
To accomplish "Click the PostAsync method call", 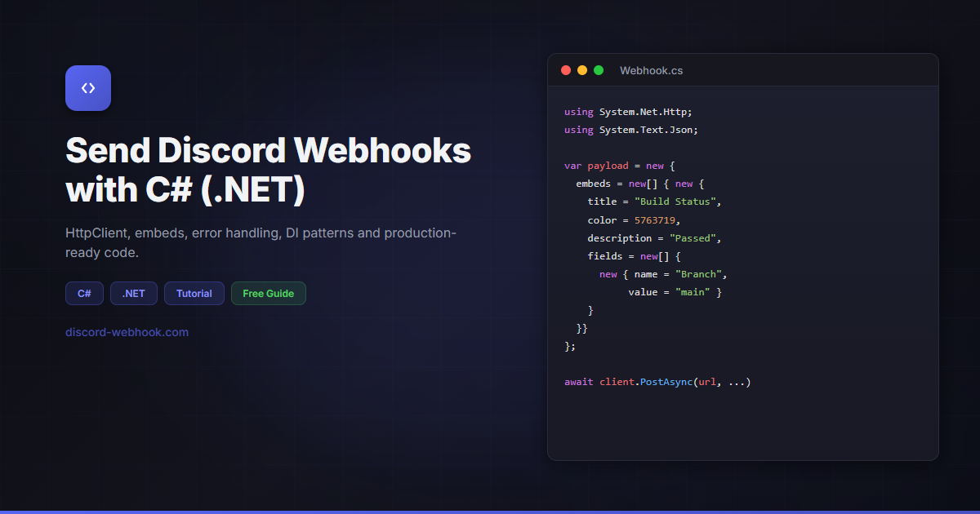I will coord(666,381).
